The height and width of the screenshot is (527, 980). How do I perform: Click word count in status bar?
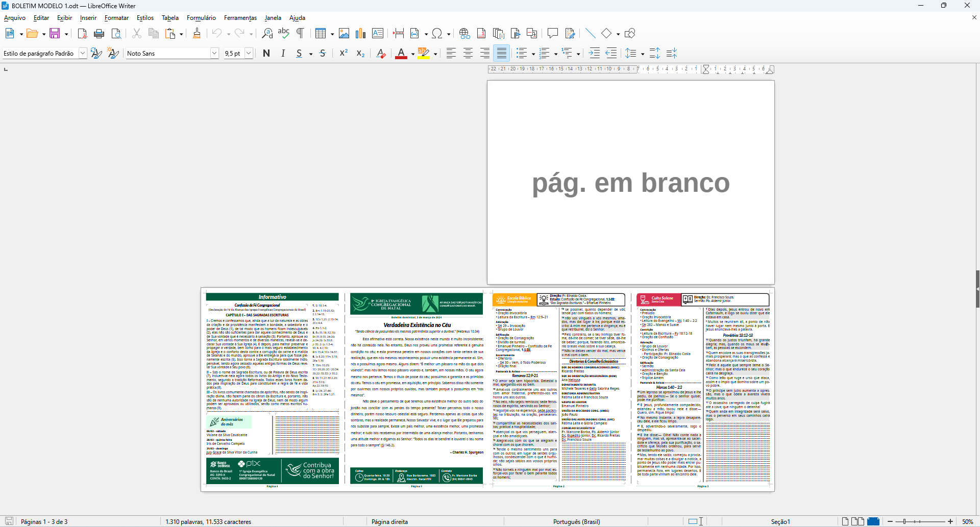(208, 521)
